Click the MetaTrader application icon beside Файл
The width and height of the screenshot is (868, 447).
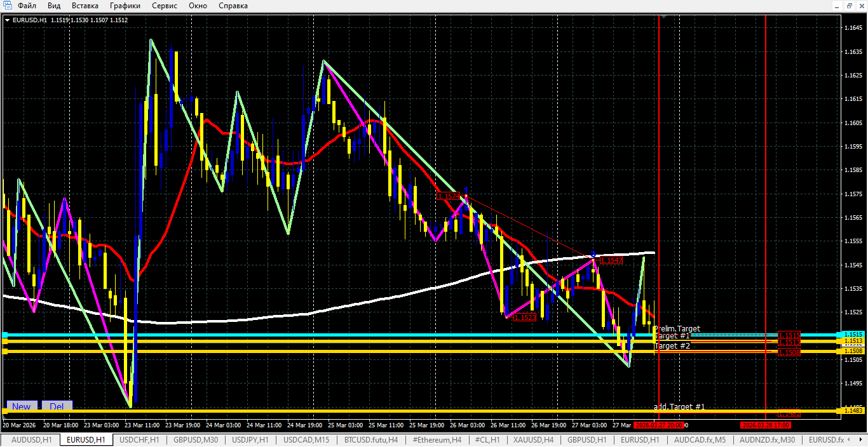coord(8,6)
